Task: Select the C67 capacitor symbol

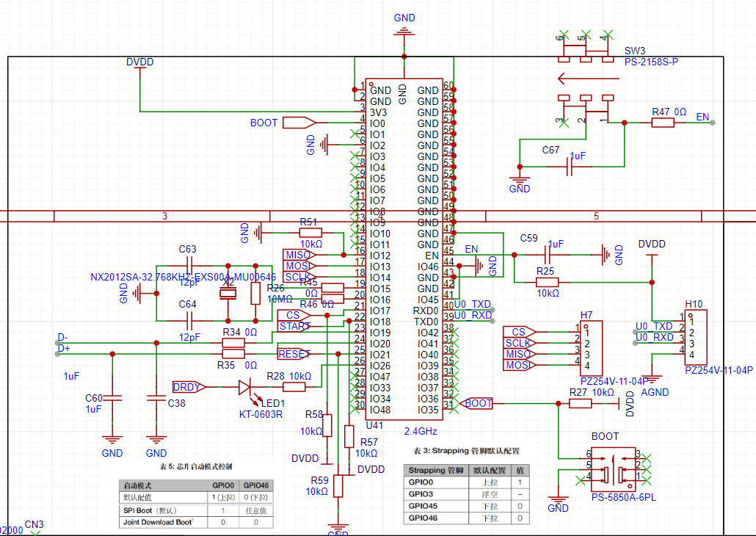Action: [570, 167]
